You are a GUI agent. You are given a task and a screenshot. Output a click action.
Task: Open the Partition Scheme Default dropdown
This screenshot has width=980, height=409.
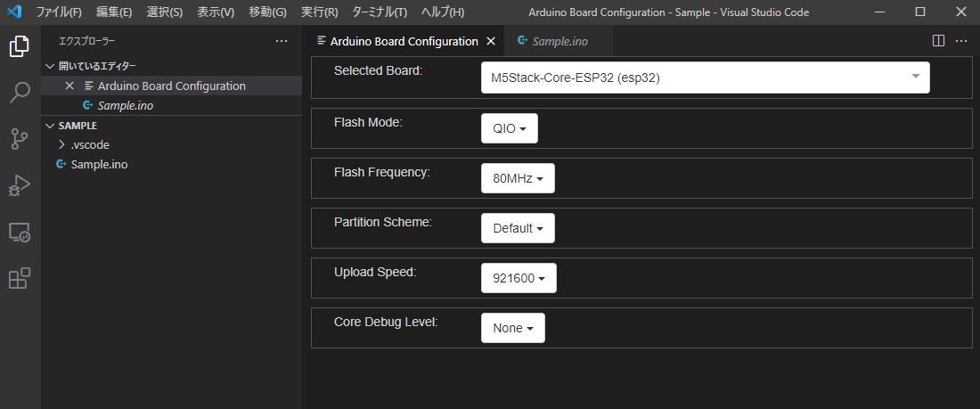coord(518,228)
